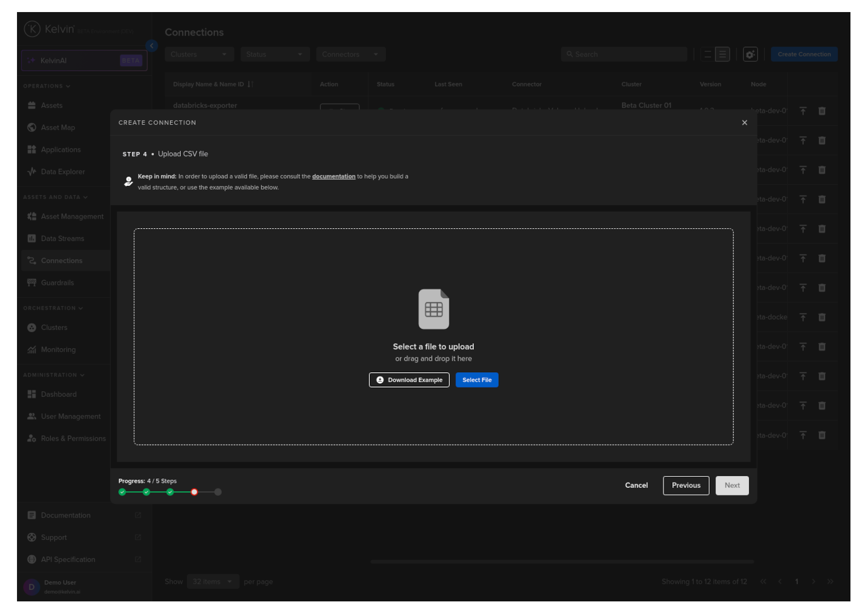Viewport: 868px width, 614px height.
Task: Click the Select File button
Action: (x=477, y=380)
